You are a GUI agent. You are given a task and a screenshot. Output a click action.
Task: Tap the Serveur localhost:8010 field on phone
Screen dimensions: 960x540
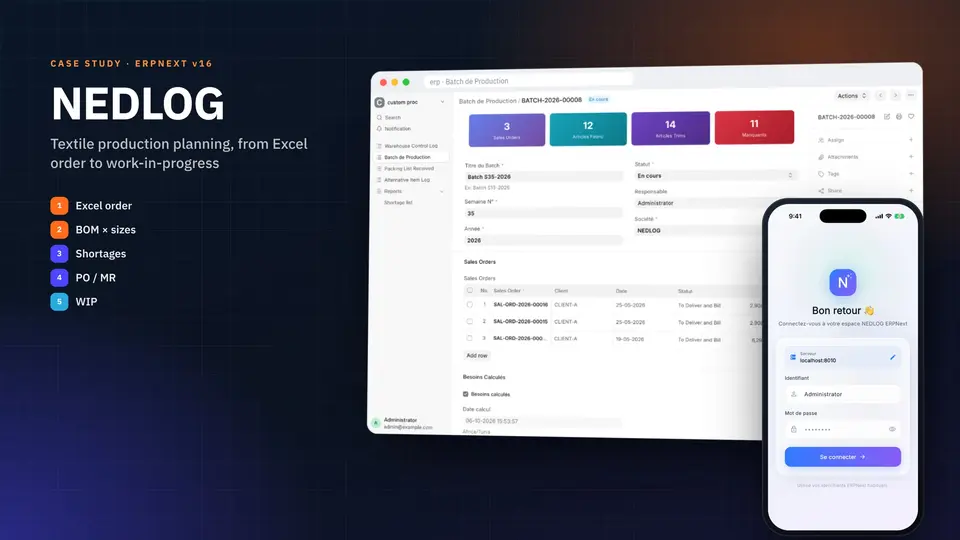(842, 357)
